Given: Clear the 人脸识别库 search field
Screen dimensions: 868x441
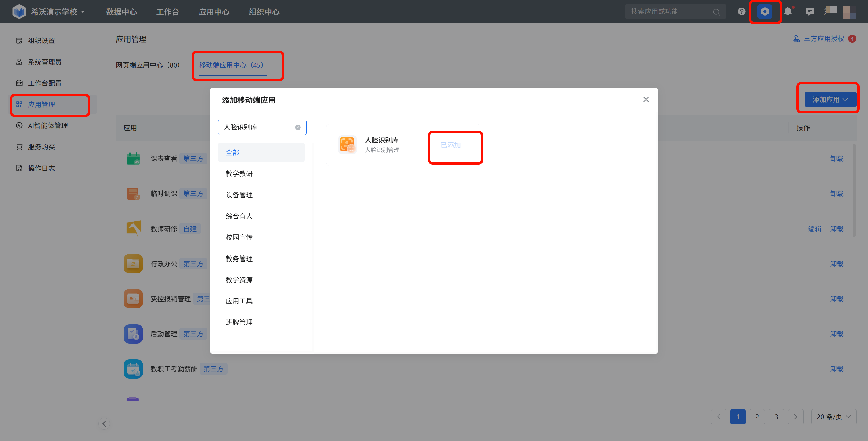Looking at the screenshot, I should coord(298,128).
